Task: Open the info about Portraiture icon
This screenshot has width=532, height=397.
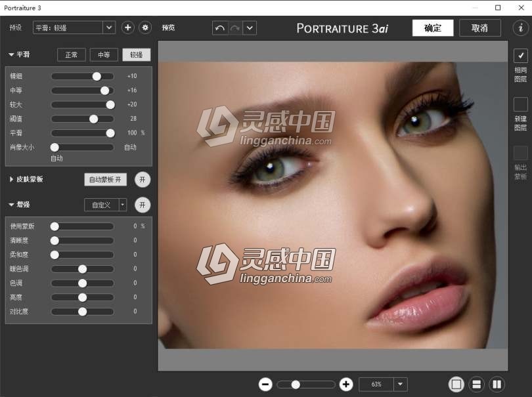Action: coord(521,28)
